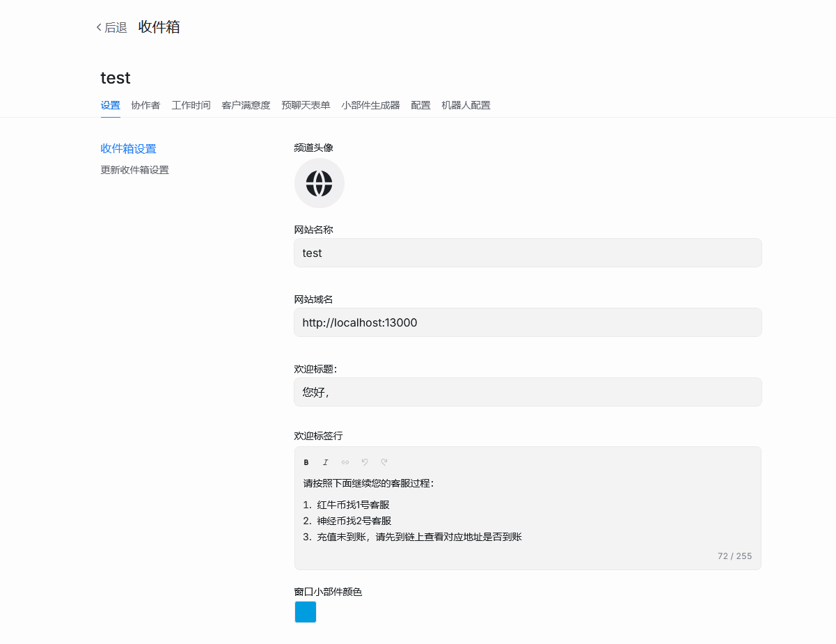Viewport: 836px width, 644px height.
Task: Click the insert link icon in editor toolbar
Action: click(x=345, y=462)
